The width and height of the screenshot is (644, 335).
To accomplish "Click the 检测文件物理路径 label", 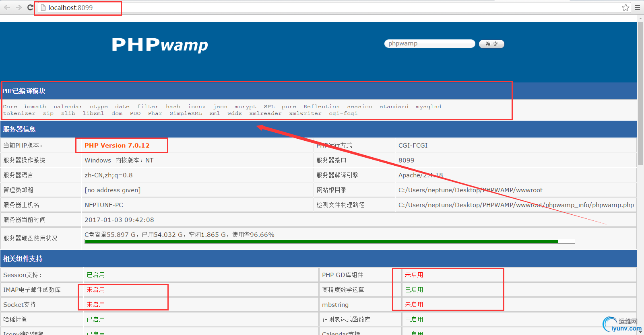I will 341,205.
